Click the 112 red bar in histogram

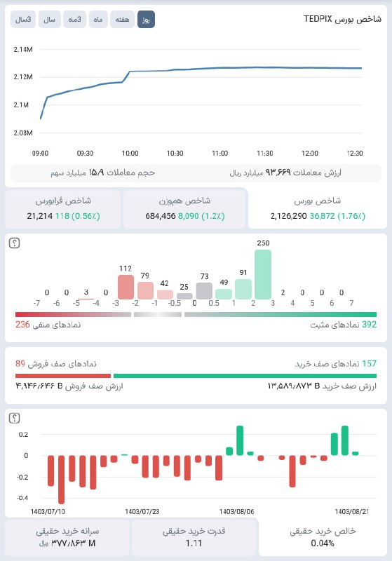(126, 287)
